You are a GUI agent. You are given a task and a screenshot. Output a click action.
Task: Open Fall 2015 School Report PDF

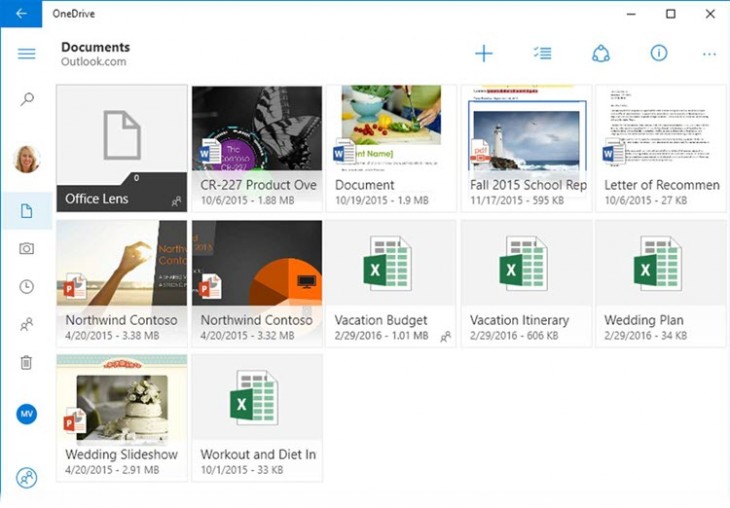[526, 148]
